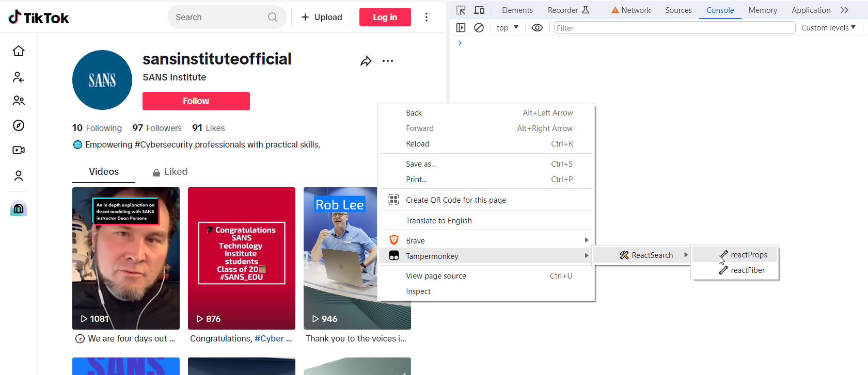
Task: Open profile more options ellipsis
Action: pos(388,61)
